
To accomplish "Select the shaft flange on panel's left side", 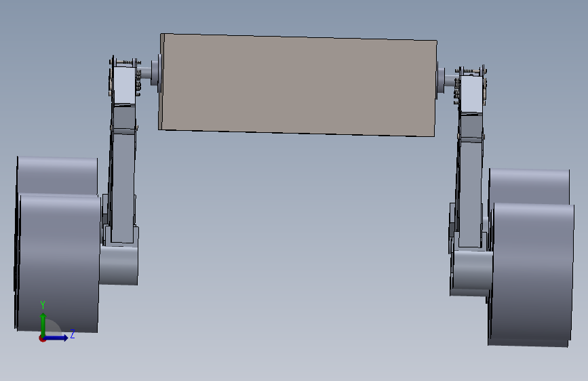I will pyautogui.click(x=156, y=73).
